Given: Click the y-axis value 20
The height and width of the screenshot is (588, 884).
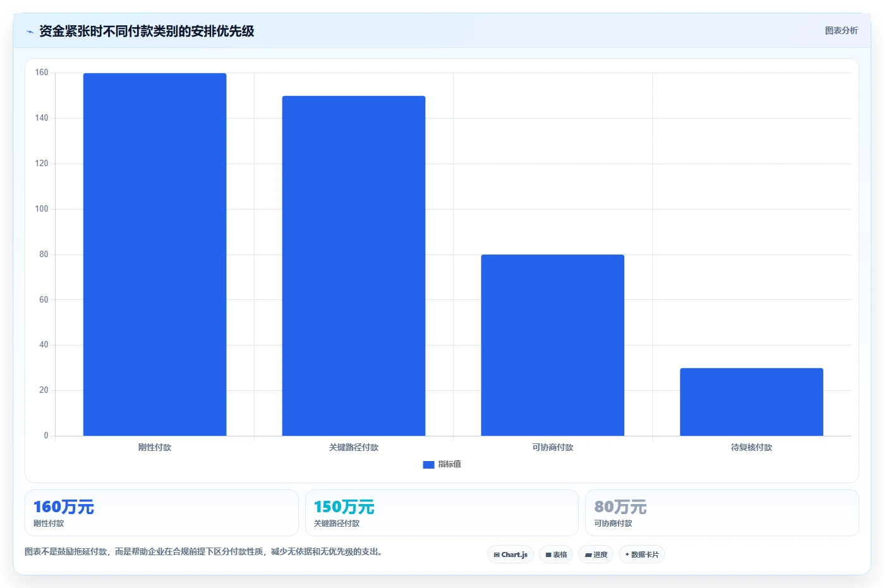Looking at the screenshot, I should click(x=44, y=390).
